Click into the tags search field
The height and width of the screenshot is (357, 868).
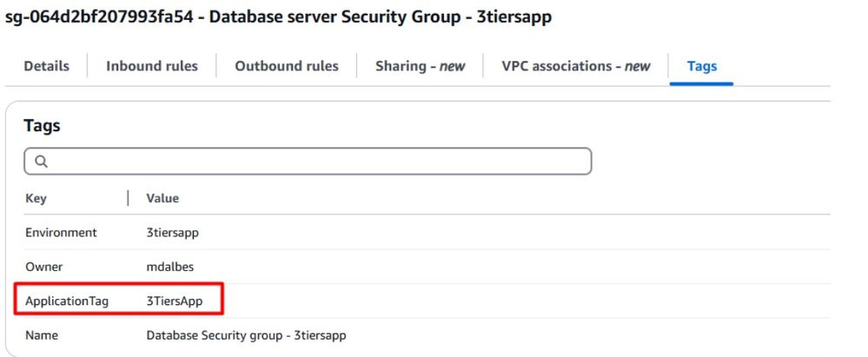[313, 162]
